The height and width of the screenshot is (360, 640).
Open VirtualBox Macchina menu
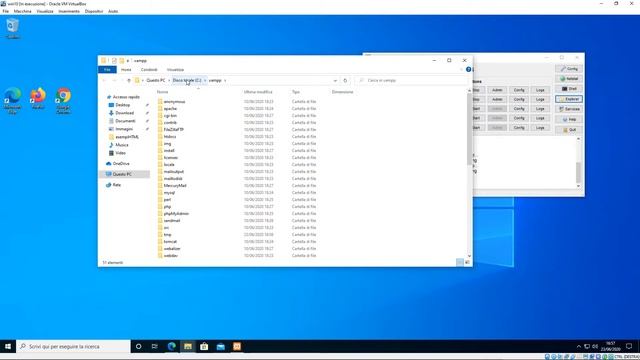click(x=22, y=11)
